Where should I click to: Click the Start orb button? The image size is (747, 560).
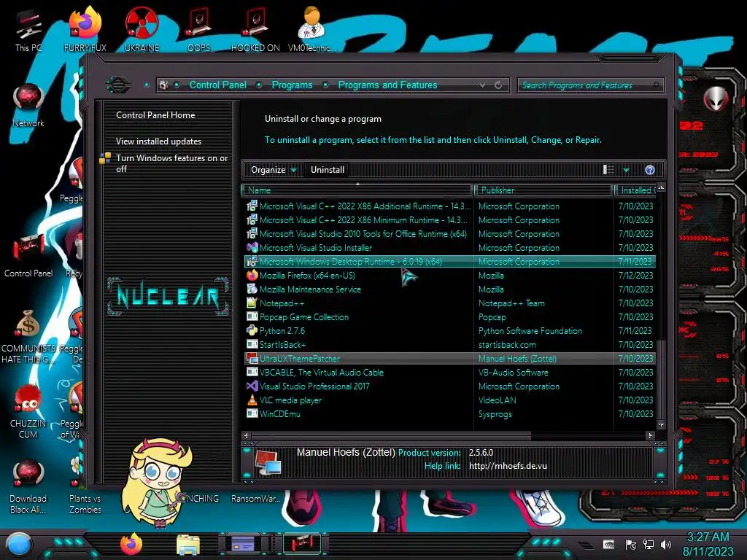pyautogui.click(x=18, y=544)
